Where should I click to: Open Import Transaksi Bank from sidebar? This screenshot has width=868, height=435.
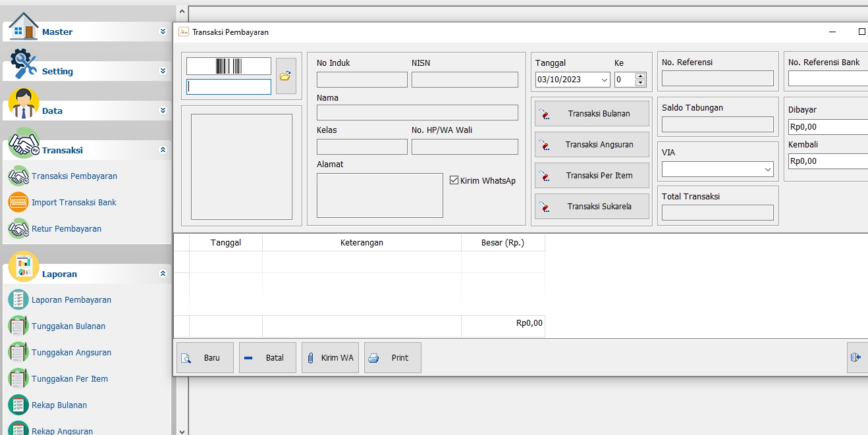[73, 203]
